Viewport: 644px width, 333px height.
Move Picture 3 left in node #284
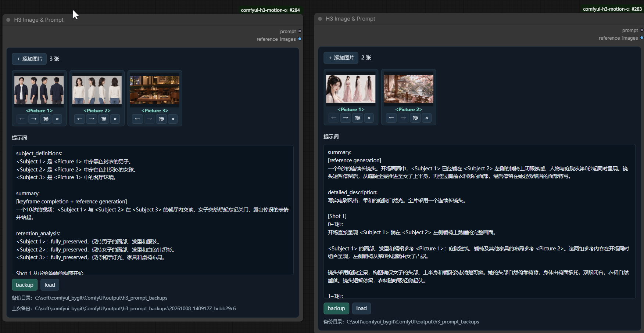click(x=137, y=119)
